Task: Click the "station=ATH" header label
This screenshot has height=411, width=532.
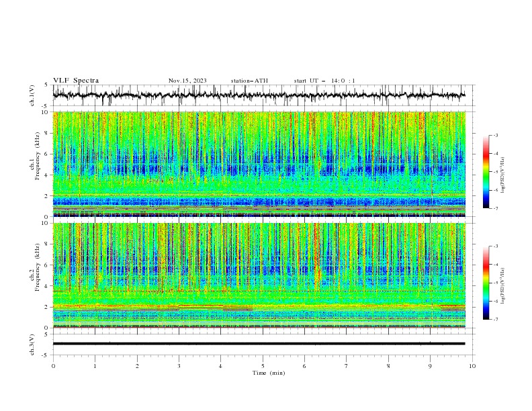Action: [x=249, y=81]
